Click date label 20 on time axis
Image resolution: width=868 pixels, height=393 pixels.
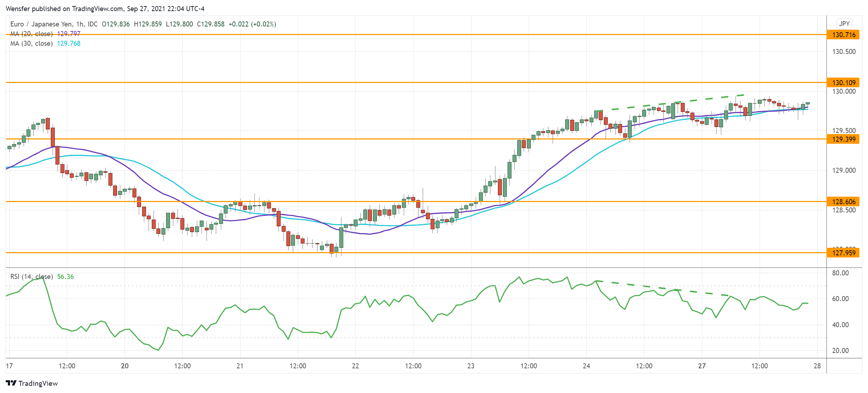[125, 366]
